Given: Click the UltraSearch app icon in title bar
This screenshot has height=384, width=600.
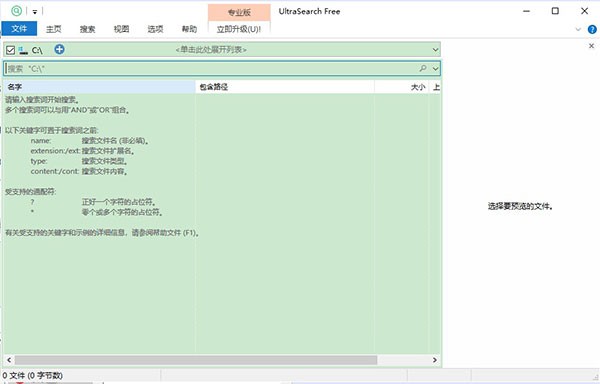Looking at the screenshot, I should click(16, 11).
